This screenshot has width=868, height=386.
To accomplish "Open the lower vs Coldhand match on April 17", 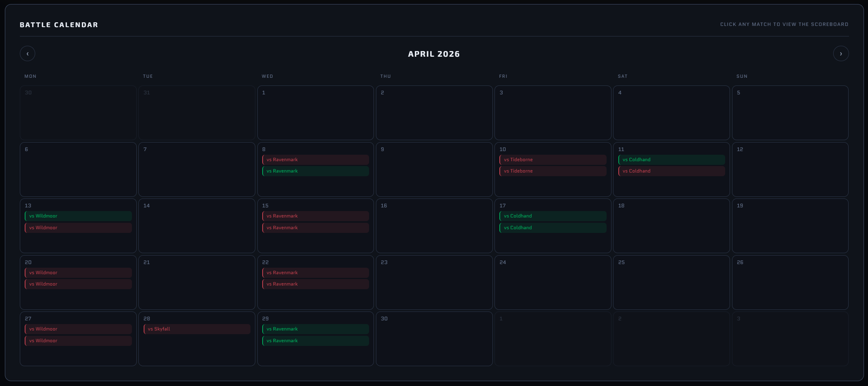I will tap(553, 228).
